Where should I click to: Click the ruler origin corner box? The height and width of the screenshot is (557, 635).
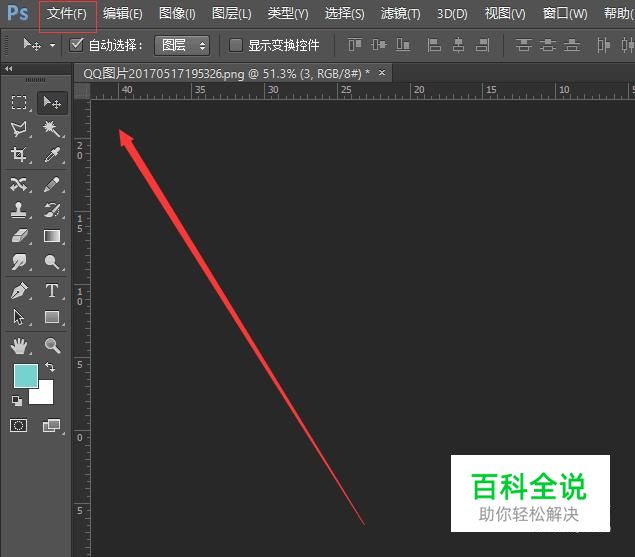tap(82, 91)
